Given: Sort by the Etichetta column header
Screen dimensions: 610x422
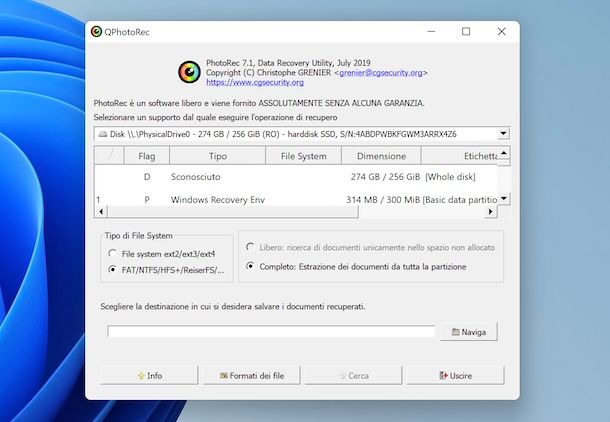Looking at the screenshot, I should [460, 156].
